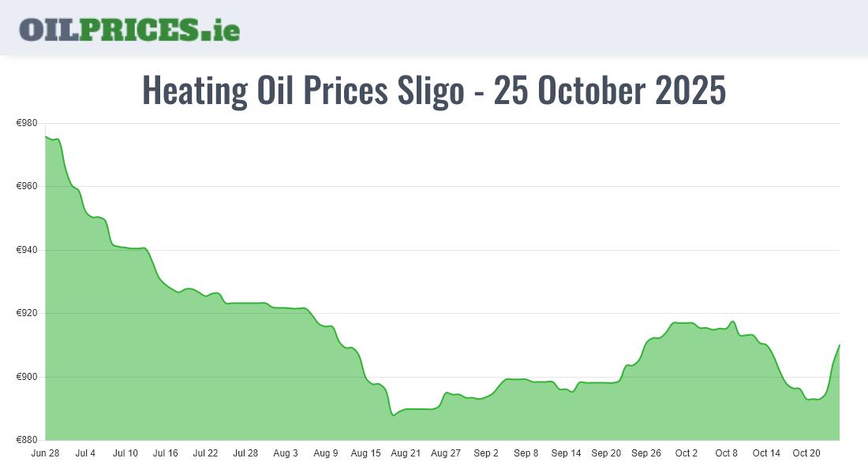Click the Oct 20 x-axis date label
The image size is (868, 473).
tap(806, 453)
